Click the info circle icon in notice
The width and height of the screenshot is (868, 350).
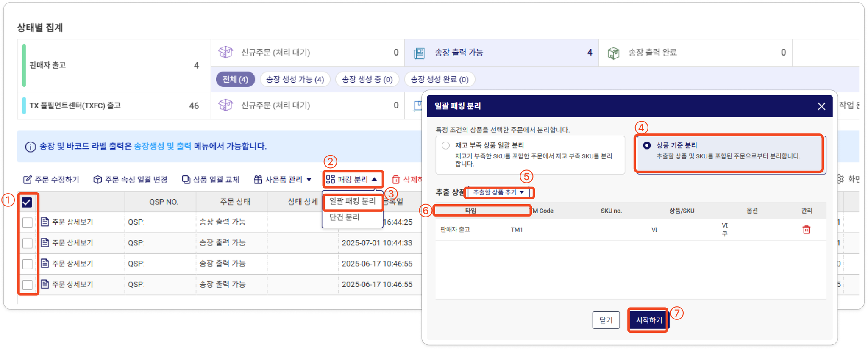[31, 147]
